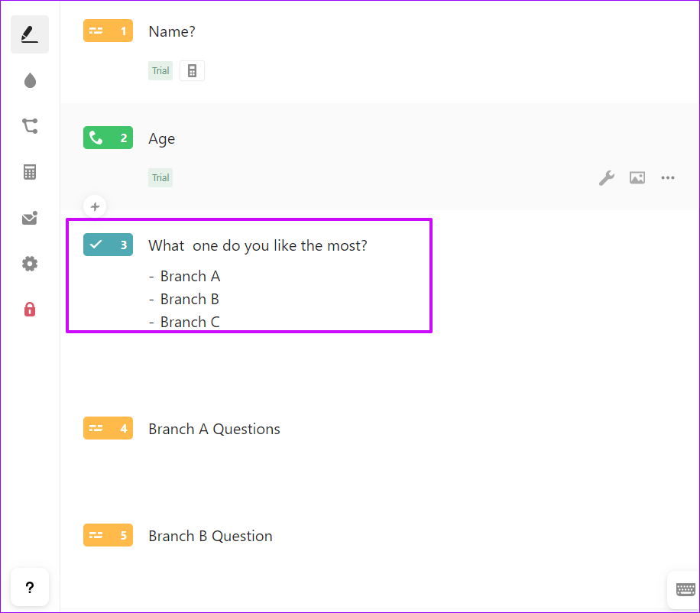700x613 pixels.
Task: Click the help question mark button
Action: tap(30, 587)
